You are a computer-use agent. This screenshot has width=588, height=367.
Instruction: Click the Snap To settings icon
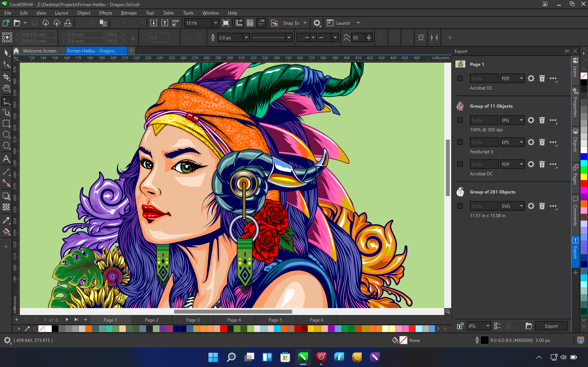tap(317, 23)
